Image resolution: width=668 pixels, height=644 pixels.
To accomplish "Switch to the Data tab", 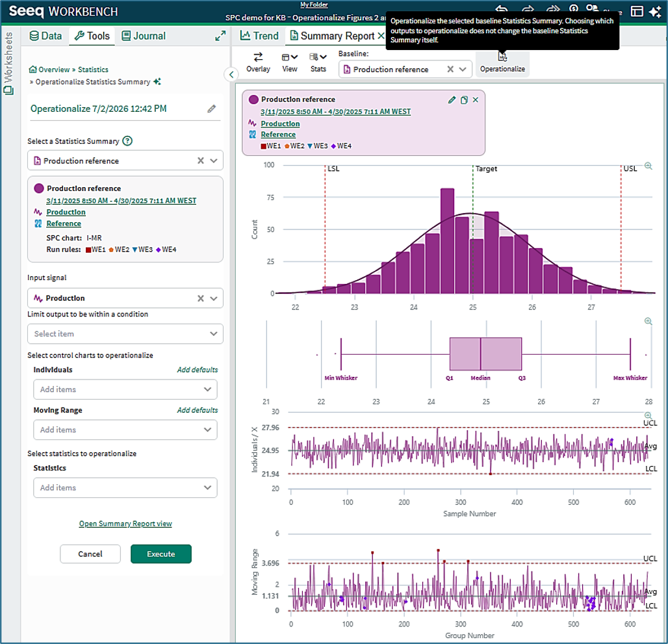I will 45,36.
